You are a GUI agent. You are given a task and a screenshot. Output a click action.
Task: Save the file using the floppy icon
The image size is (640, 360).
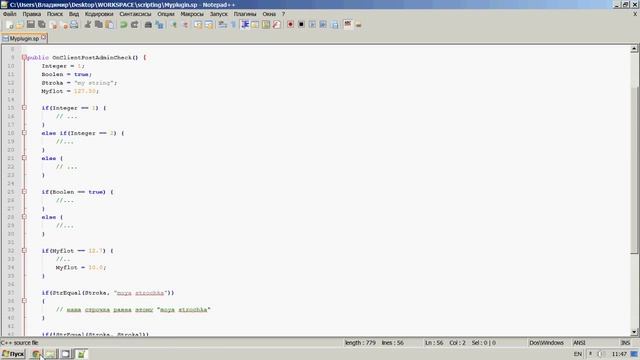[x=31, y=24]
